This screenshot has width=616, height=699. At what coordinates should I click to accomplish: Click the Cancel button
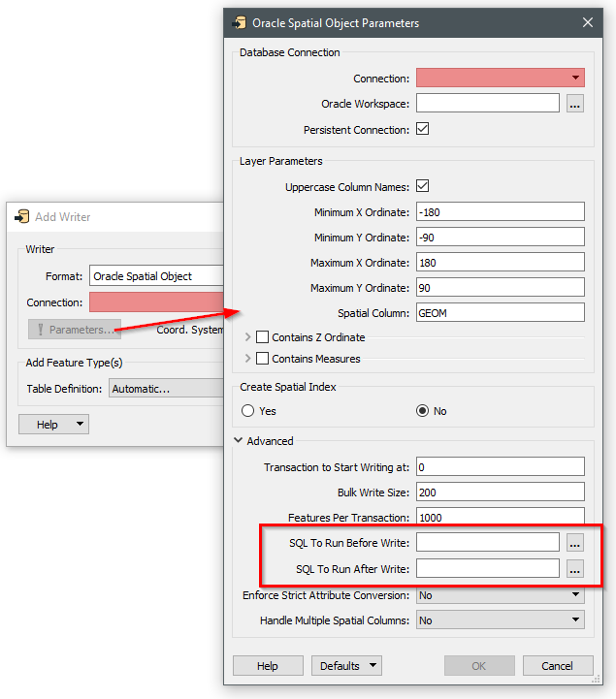click(x=558, y=666)
